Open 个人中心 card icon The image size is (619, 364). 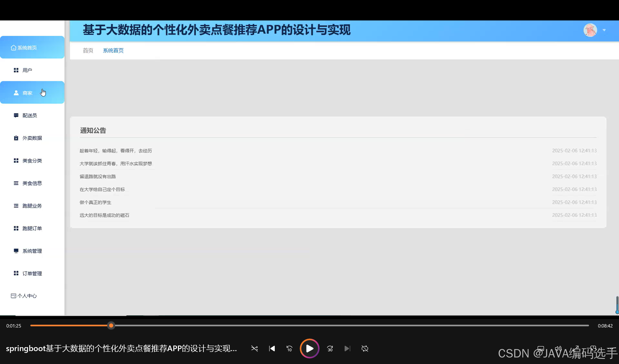[13, 296]
